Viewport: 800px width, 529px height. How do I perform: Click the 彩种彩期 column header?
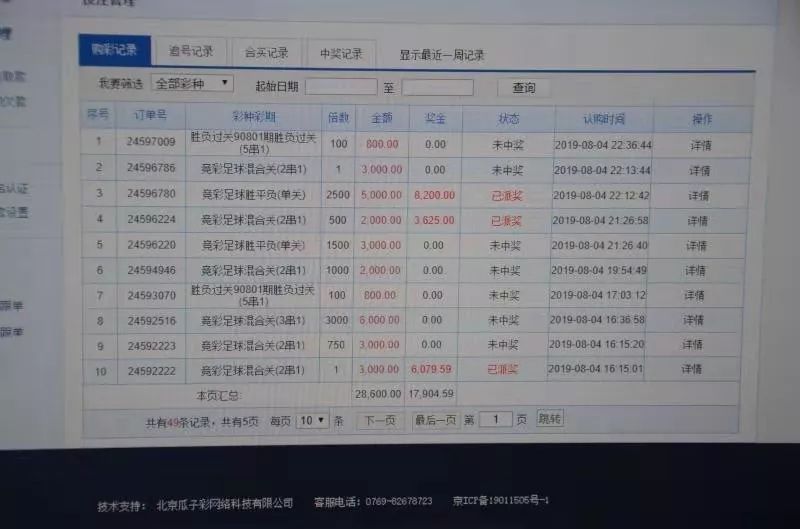pyautogui.click(x=254, y=116)
